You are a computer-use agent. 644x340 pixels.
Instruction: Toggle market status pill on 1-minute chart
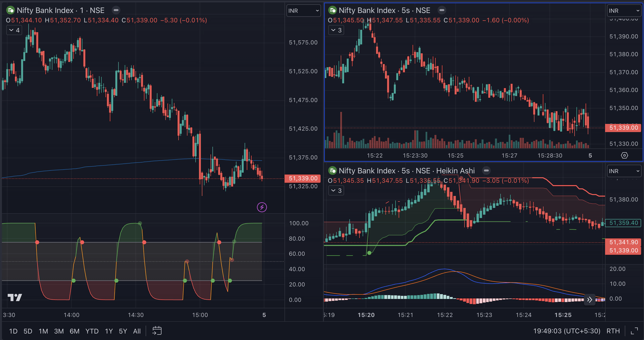(116, 10)
